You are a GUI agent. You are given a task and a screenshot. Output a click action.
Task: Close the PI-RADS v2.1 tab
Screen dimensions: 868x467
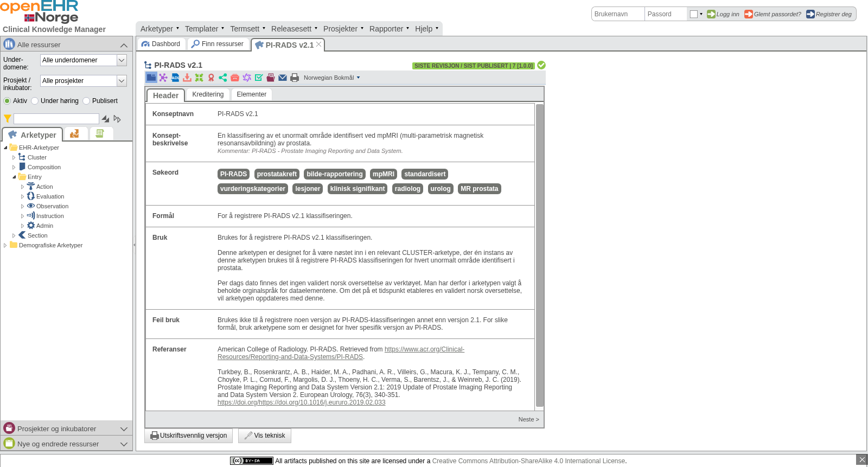point(319,44)
